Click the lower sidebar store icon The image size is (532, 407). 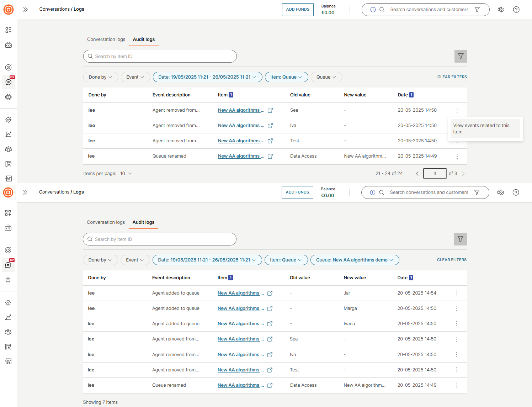tap(8, 361)
